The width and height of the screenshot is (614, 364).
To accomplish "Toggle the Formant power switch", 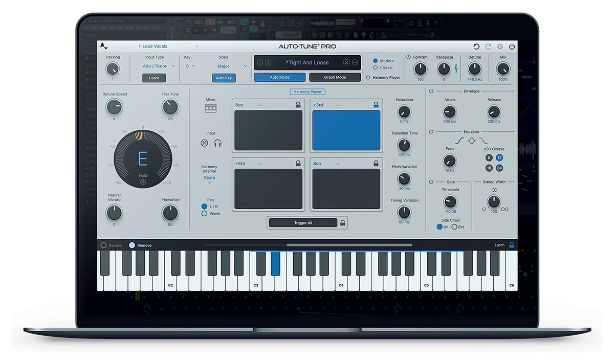I will click(x=408, y=57).
